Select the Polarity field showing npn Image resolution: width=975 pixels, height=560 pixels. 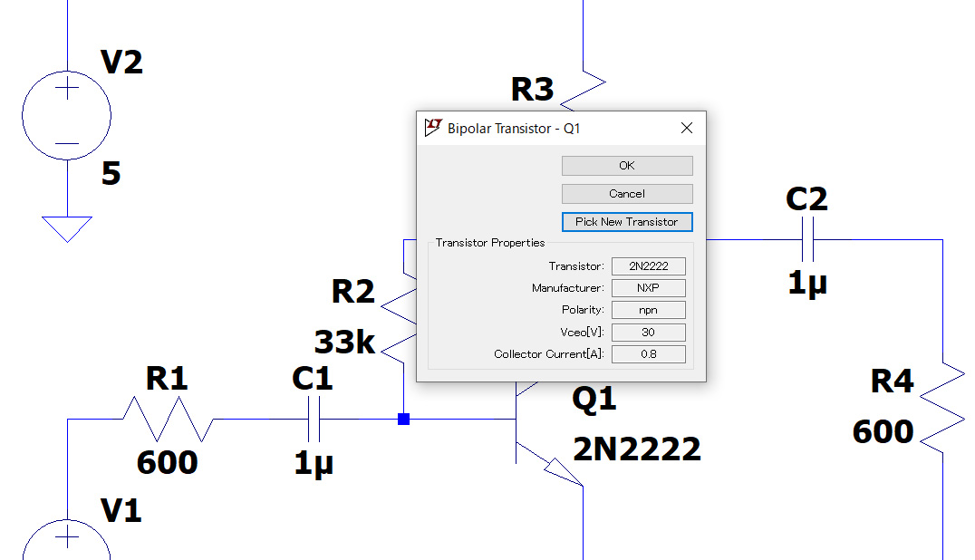click(x=649, y=310)
